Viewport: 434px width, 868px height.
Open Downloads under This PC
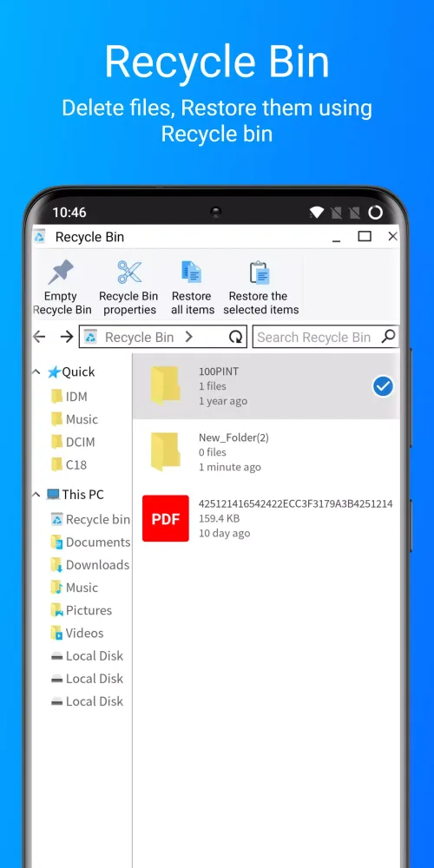(90, 565)
